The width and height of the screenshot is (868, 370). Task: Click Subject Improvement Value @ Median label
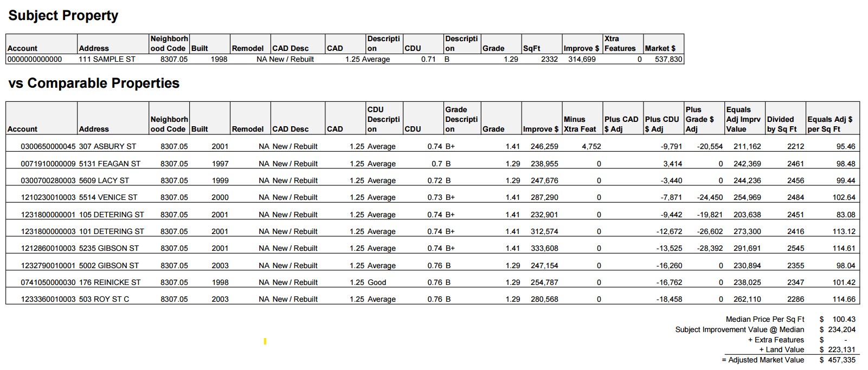(x=740, y=329)
